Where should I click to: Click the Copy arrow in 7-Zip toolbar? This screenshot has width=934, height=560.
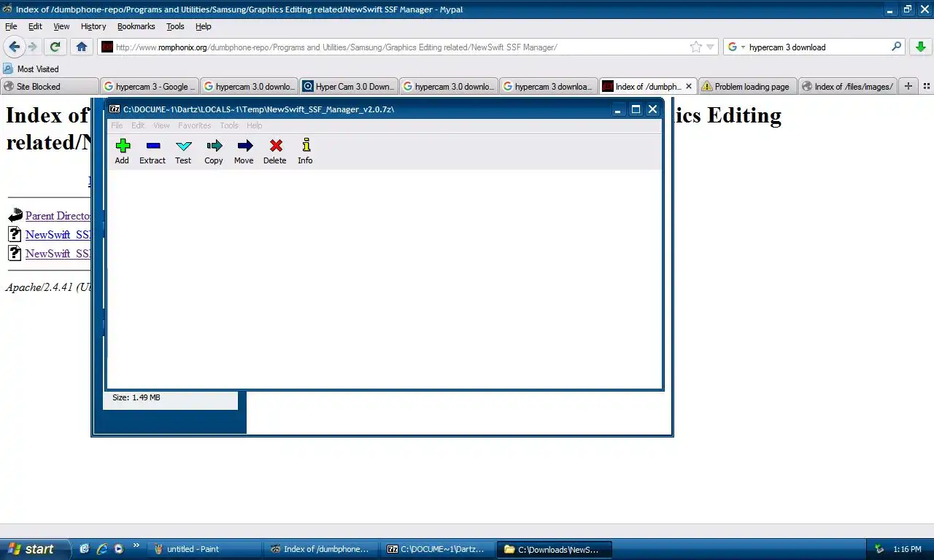214,152
